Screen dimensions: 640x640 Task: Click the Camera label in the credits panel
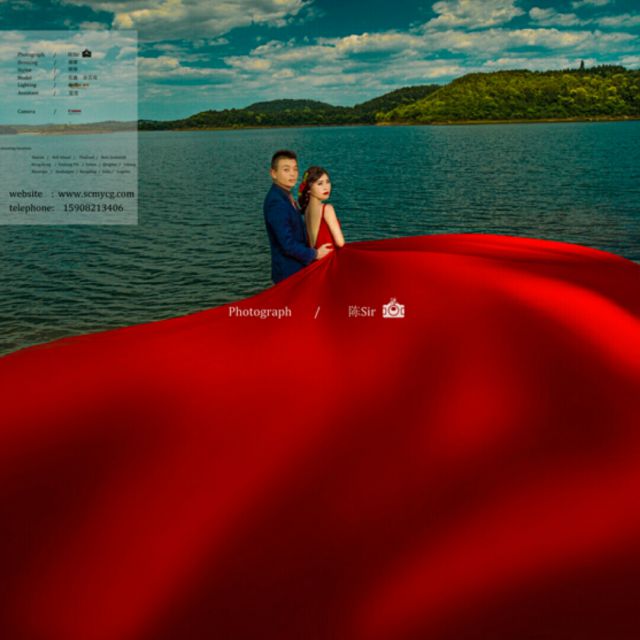26,111
